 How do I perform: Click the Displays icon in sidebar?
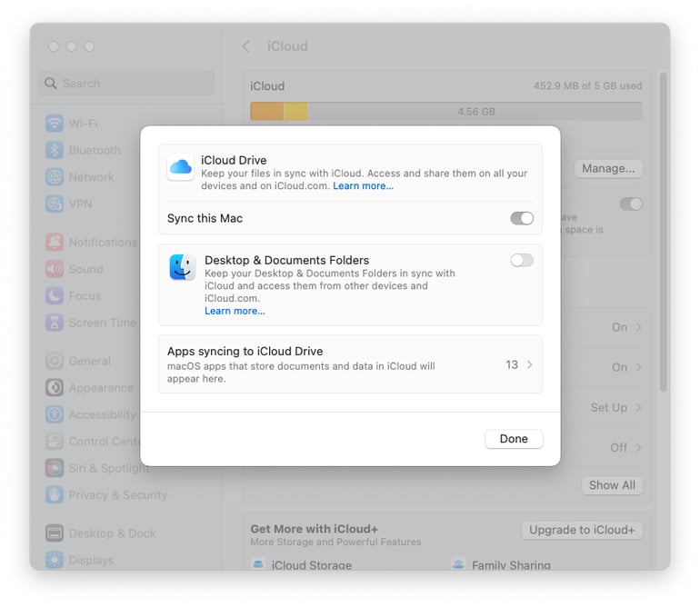pyautogui.click(x=55, y=560)
